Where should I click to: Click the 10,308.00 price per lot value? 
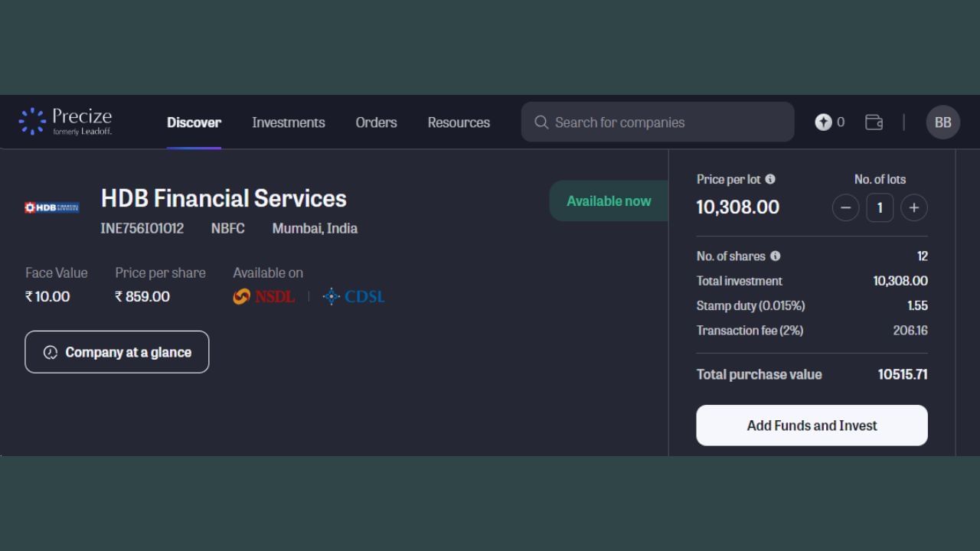737,207
